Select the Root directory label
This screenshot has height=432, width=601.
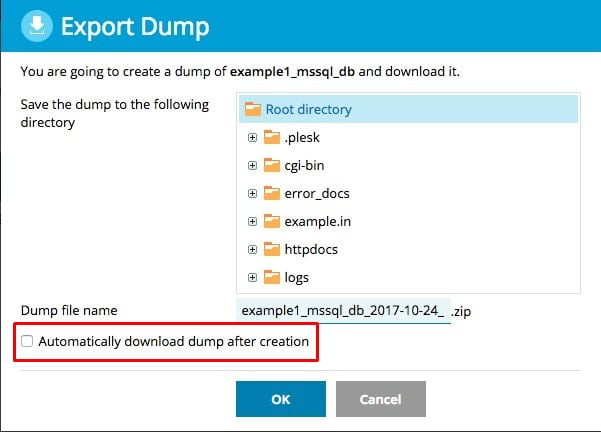pos(308,109)
